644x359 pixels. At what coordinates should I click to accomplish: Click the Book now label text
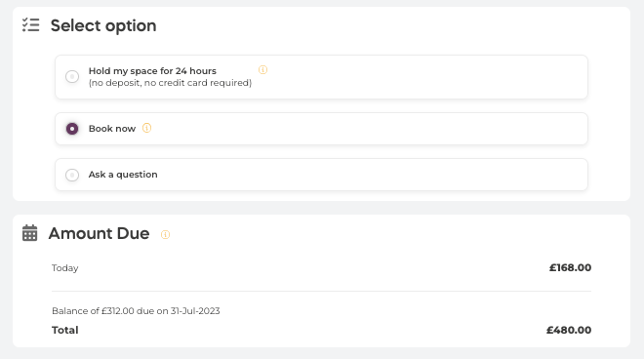click(112, 129)
